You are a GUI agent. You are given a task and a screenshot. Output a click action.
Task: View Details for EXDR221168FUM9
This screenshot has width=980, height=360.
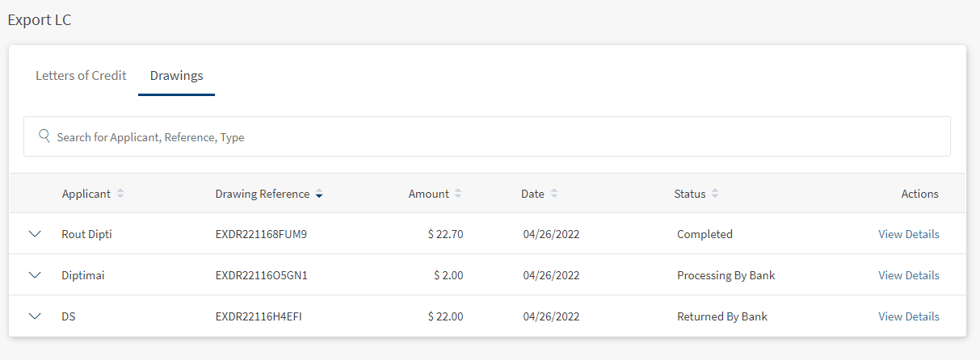tap(909, 234)
